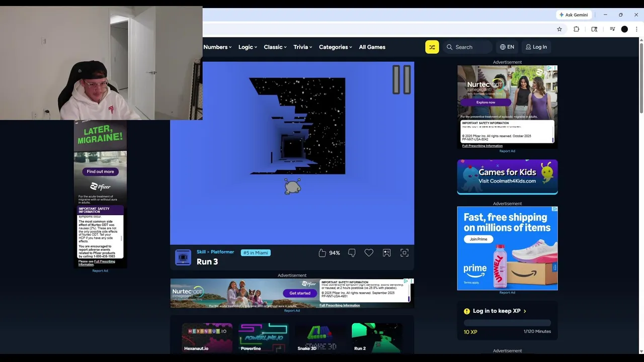Open Full Prescribing Information in top-right ad
Viewport: 644px width, 362px height.
pyautogui.click(x=482, y=146)
